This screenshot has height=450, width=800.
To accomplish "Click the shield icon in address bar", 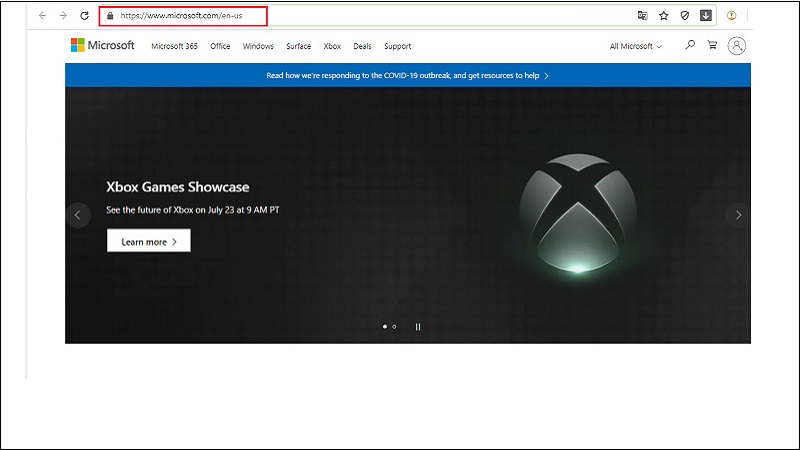I will tap(685, 16).
